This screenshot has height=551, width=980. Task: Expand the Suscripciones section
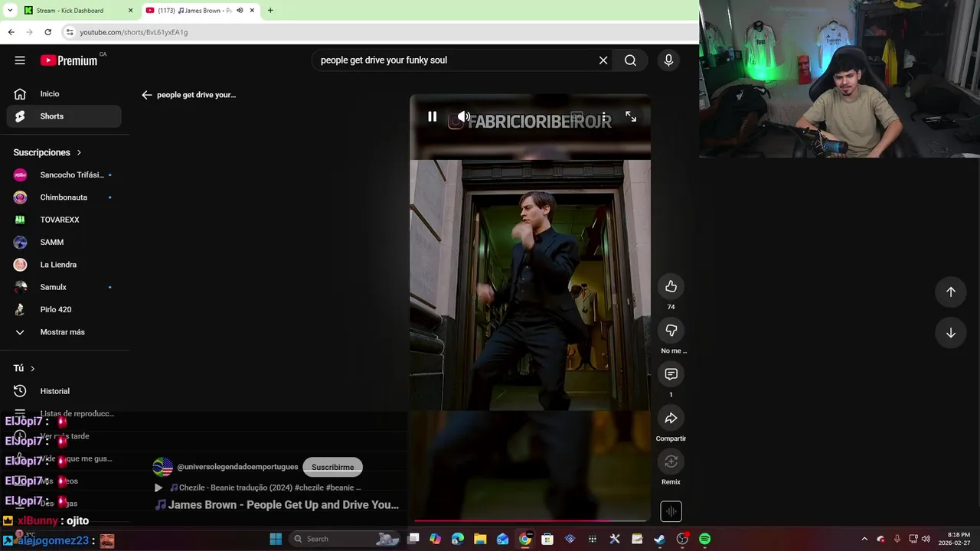point(47,152)
